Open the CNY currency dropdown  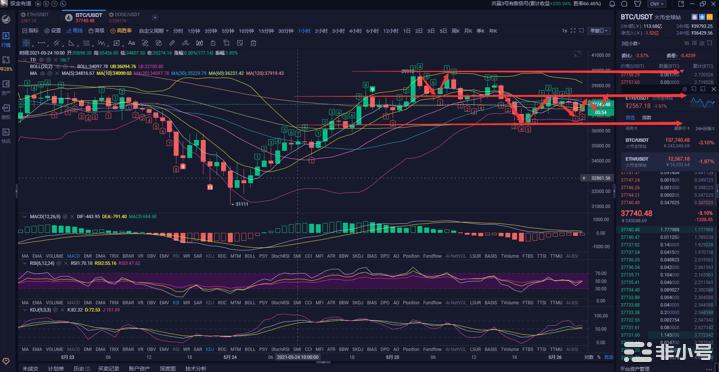click(x=657, y=4)
